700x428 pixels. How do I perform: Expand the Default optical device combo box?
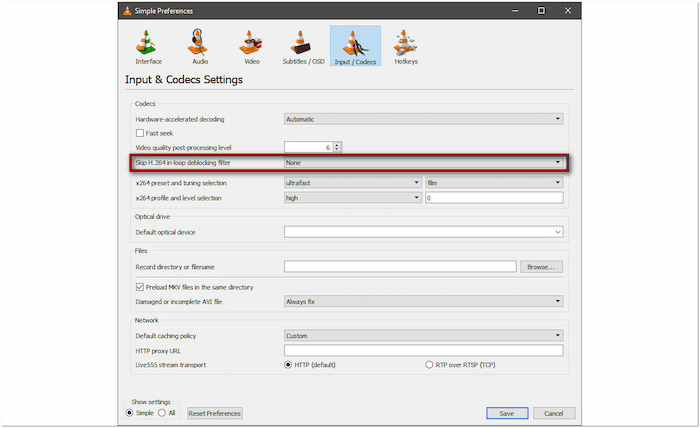tap(423, 232)
